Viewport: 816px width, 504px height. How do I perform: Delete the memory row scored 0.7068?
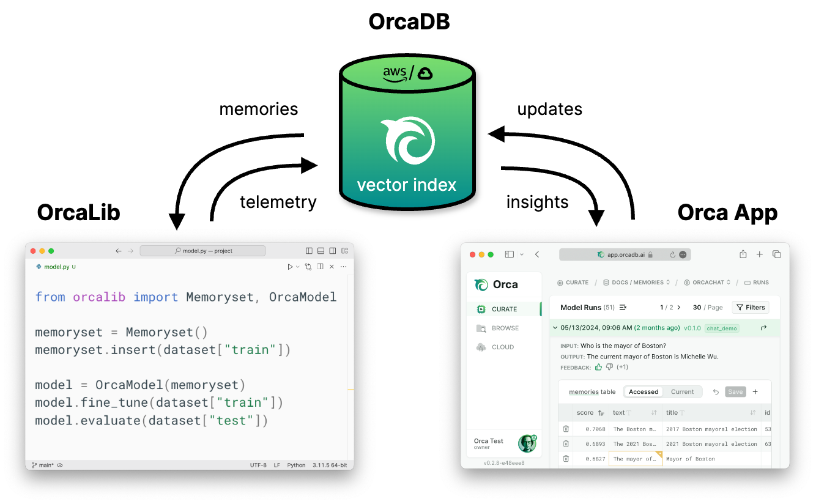point(566,429)
